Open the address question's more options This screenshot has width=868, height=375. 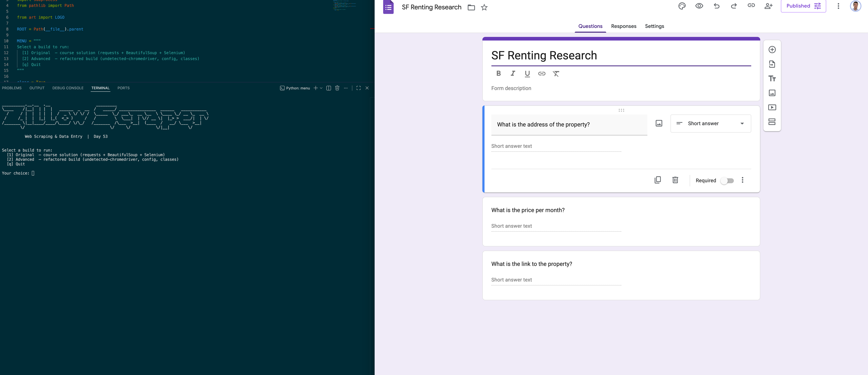point(742,180)
